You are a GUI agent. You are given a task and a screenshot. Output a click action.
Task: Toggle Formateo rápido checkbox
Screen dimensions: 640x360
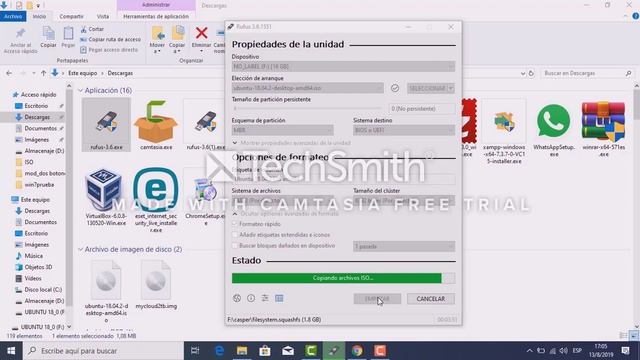coord(235,224)
